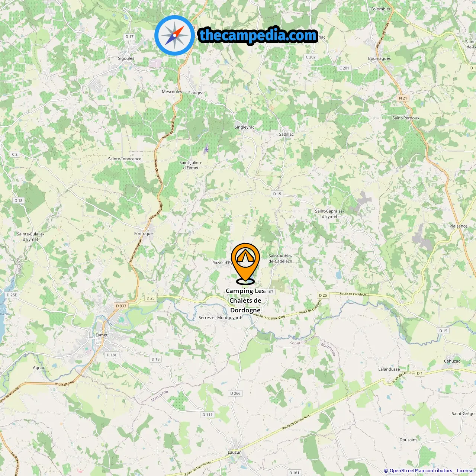Screen dimensions: 476x476
Task: Click the License link
Action: click(x=465, y=470)
